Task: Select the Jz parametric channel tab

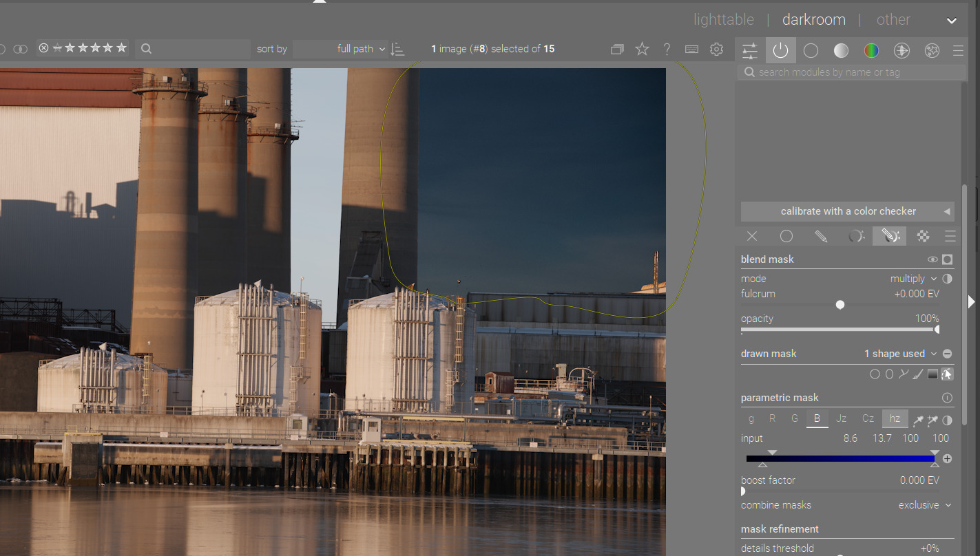Action: (x=841, y=418)
